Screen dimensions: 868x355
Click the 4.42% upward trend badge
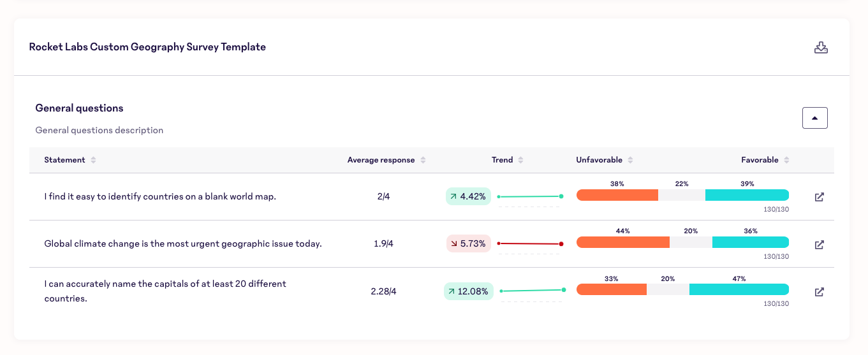click(468, 197)
